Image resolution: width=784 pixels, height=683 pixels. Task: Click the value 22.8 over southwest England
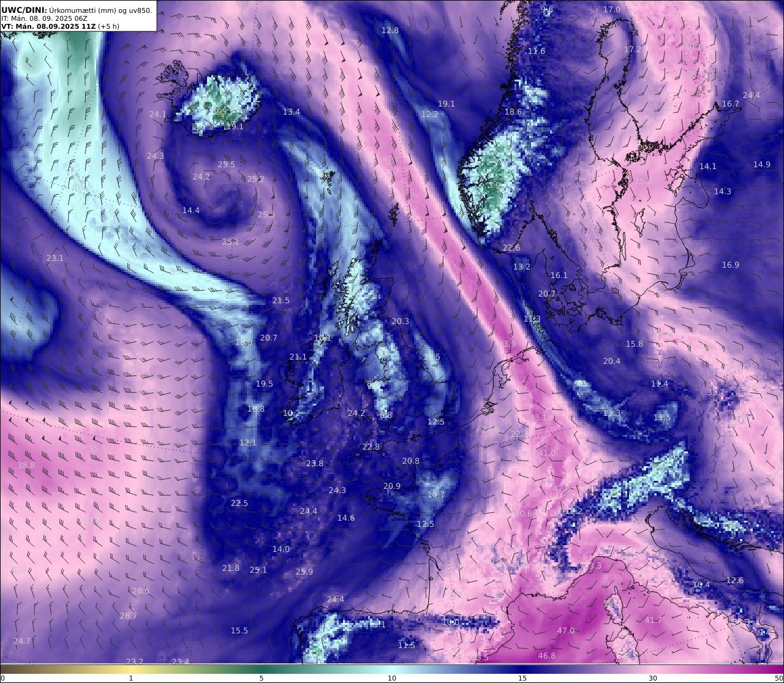[x=371, y=447]
